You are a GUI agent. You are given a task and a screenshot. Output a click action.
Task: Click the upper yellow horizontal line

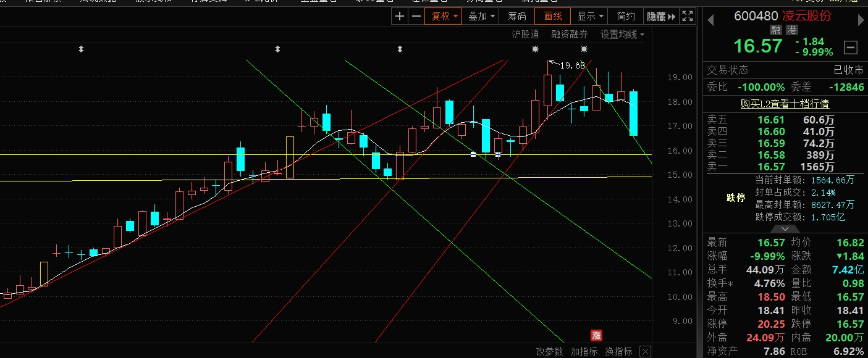pyautogui.click(x=326, y=154)
